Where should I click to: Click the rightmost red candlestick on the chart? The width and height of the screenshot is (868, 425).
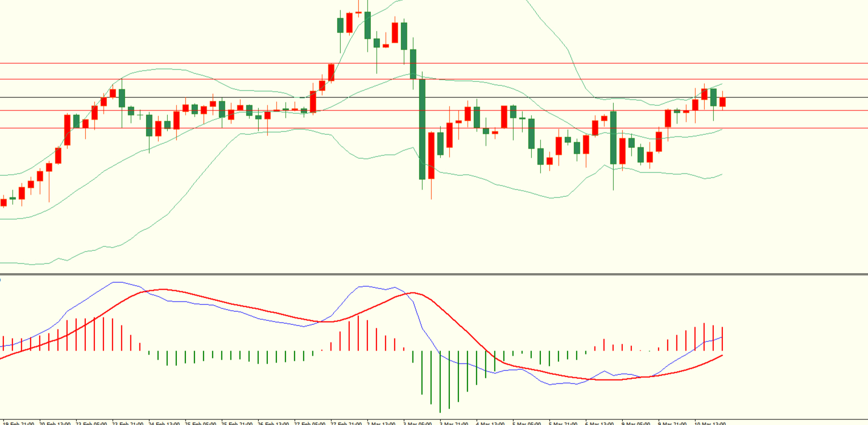722,102
